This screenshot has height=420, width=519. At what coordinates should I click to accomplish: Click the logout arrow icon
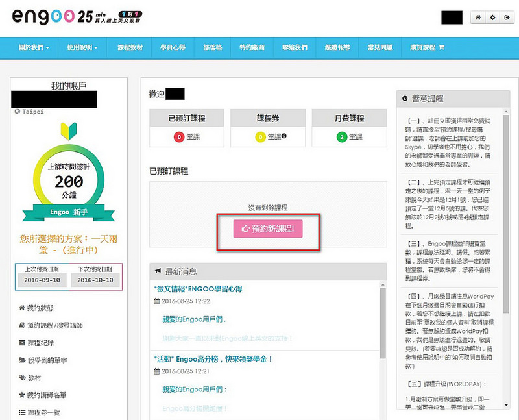[x=507, y=17]
